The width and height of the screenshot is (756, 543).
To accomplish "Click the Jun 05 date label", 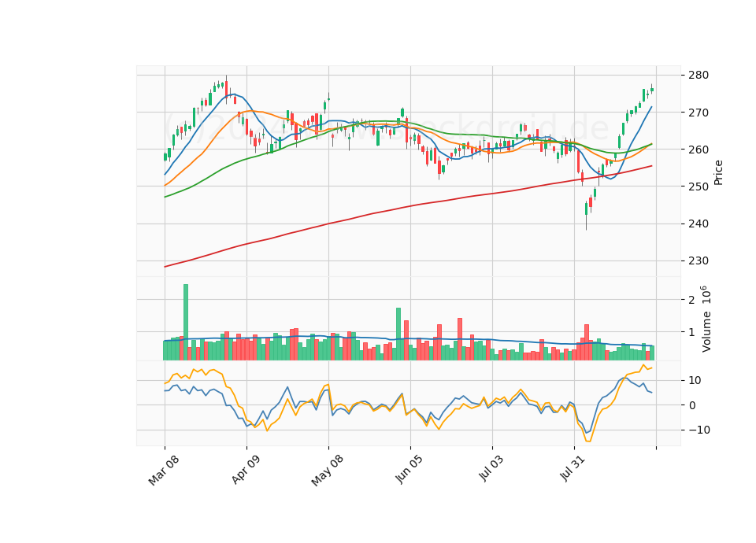I will [409, 470].
